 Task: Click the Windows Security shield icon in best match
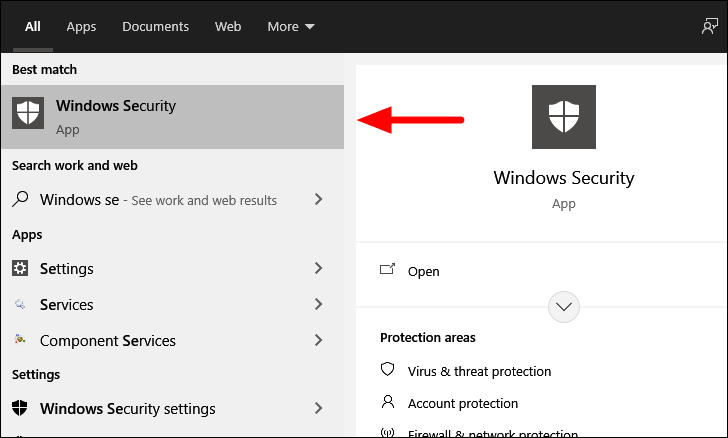tap(28, 113)
